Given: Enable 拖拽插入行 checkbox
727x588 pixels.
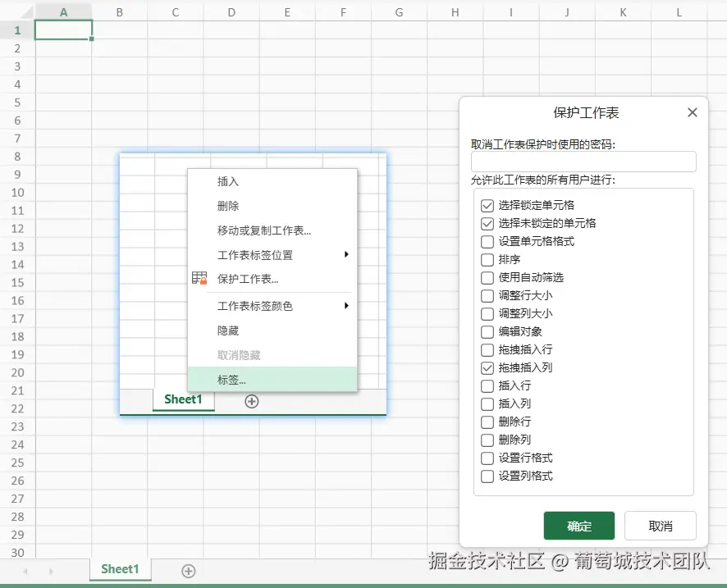Looking at the screenshot, I should pos(487,350).
